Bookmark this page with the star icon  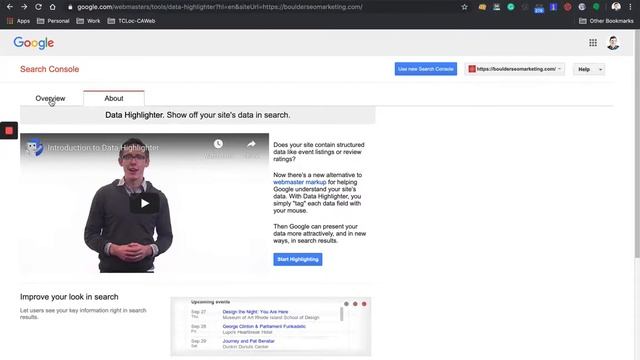pos(464,7)
